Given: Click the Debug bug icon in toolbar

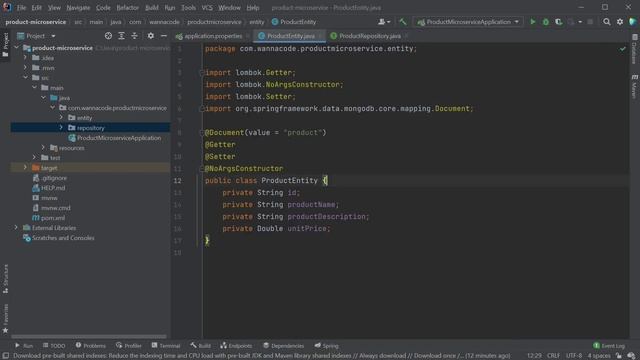Looking at the screenshot, I should 546,22.
